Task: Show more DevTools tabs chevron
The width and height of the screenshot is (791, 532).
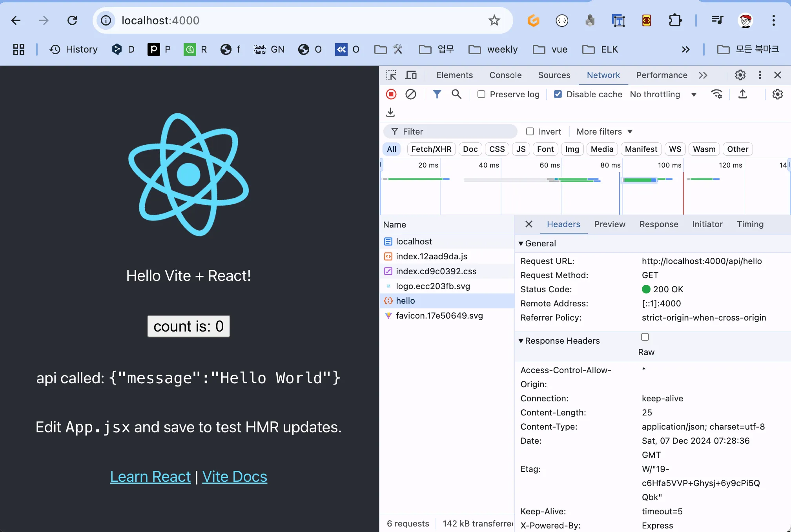Action: (703, 75)
